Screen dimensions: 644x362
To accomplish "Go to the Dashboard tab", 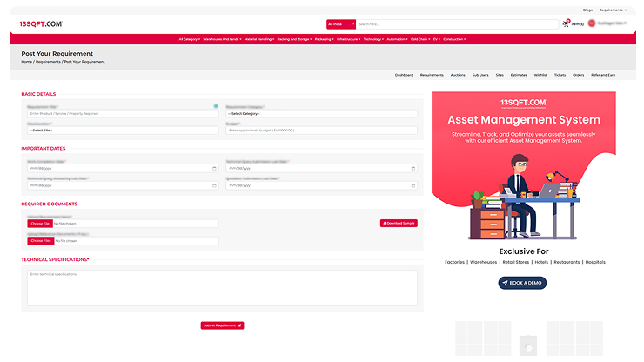I will pos(404,75).
